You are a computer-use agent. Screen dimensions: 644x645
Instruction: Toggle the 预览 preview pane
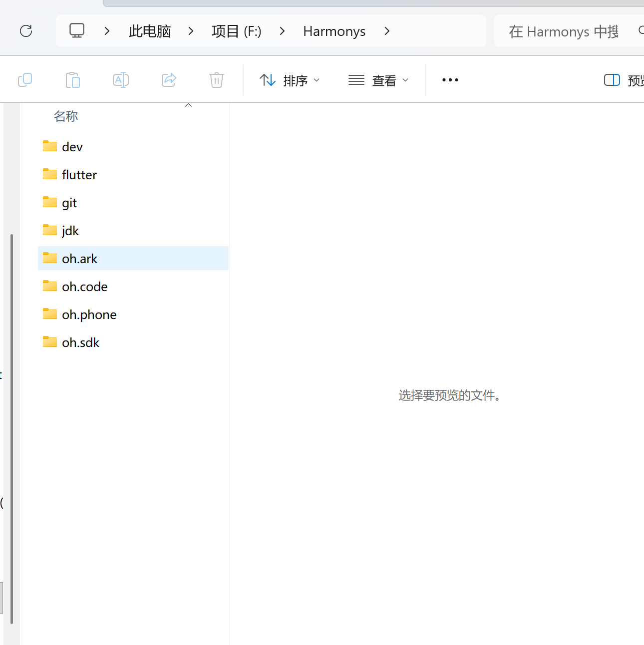(x=612, y=80)
